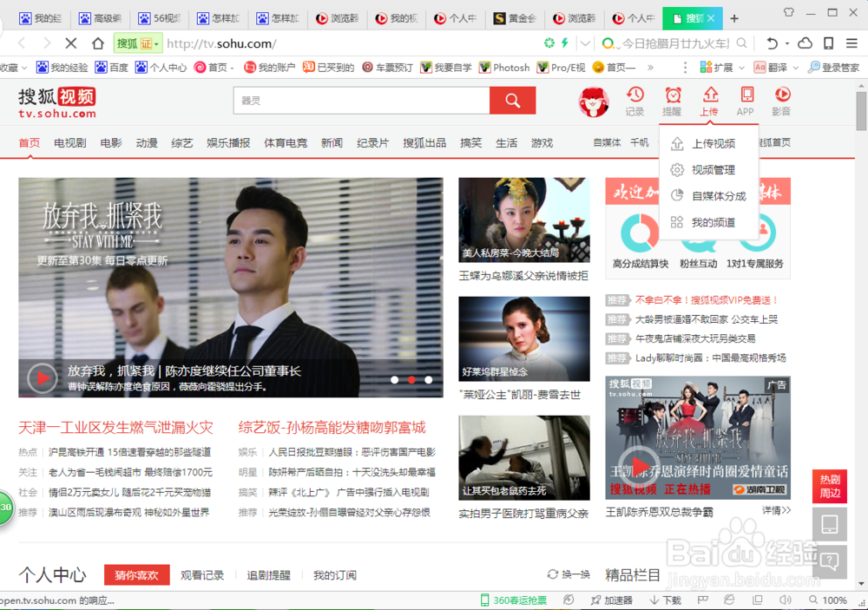The height and width of the screenshot is (610, 868).
Task: Expand the undo button dropdown arrow
Action: [786, 43]
